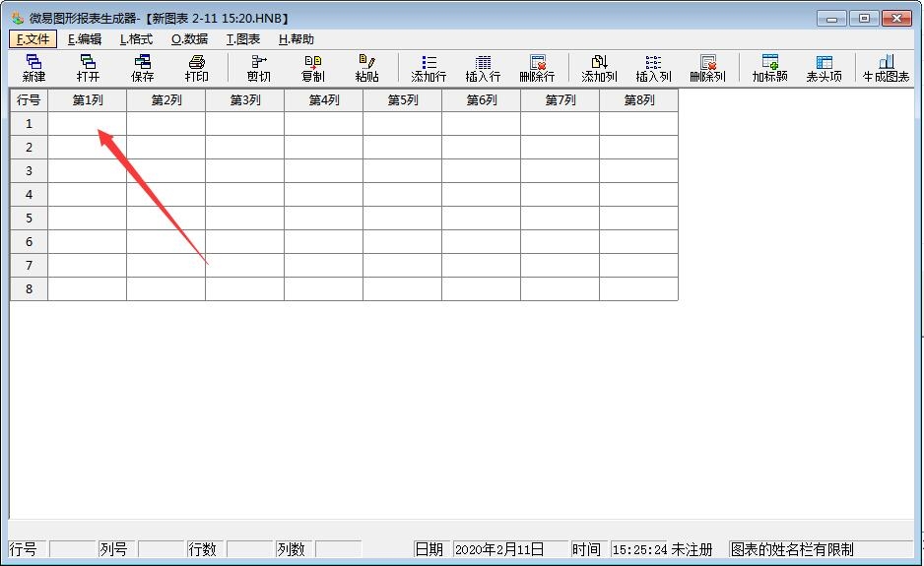The width and height of the screenshot is (924, 566).
Task: Select row header 4
Action: tap(29, 194)
